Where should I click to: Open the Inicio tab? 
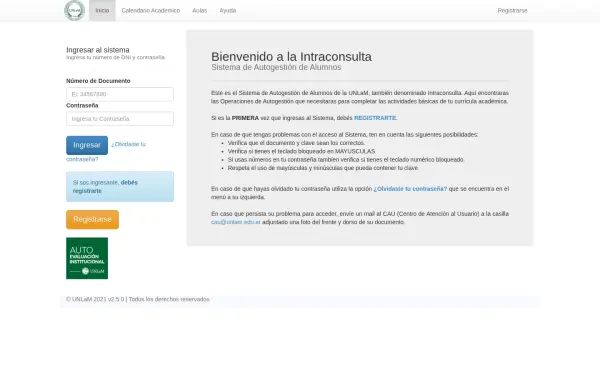pos(102,11)
